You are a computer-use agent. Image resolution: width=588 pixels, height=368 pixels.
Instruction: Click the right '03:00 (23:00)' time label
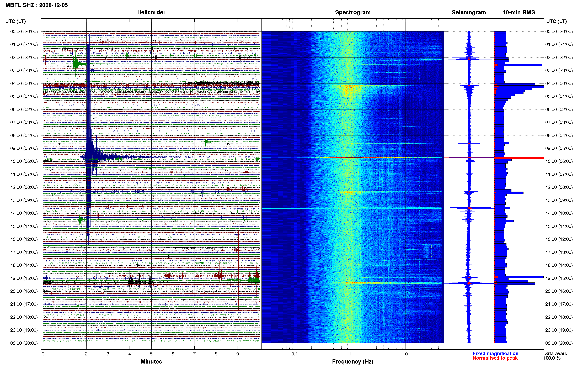pyautogui.click(x=559, y=70)
